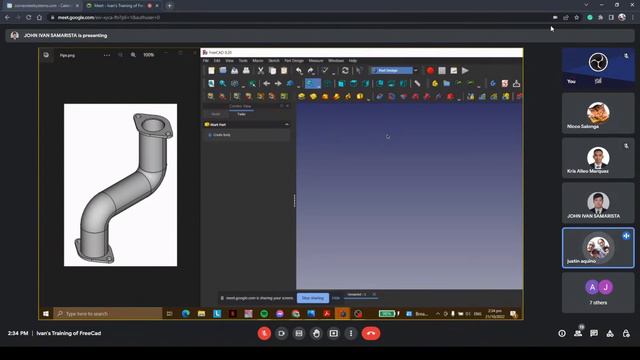Select justin aquino participant tile

(598, 248)
